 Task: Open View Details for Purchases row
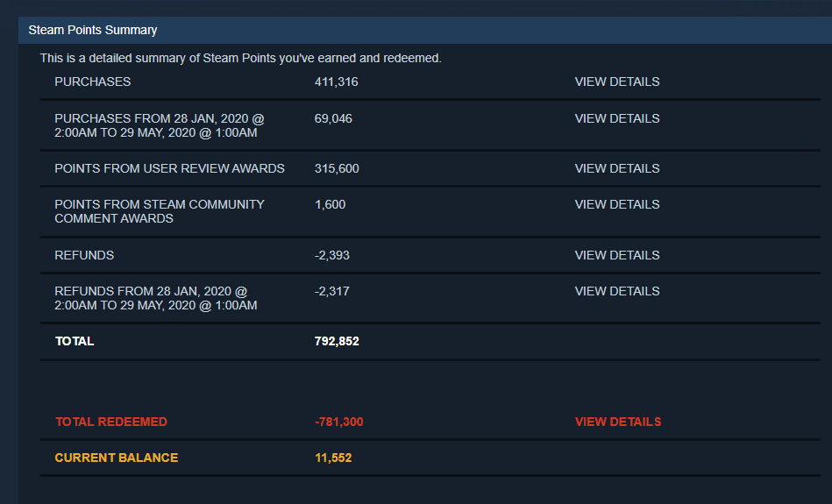(617, 82)
